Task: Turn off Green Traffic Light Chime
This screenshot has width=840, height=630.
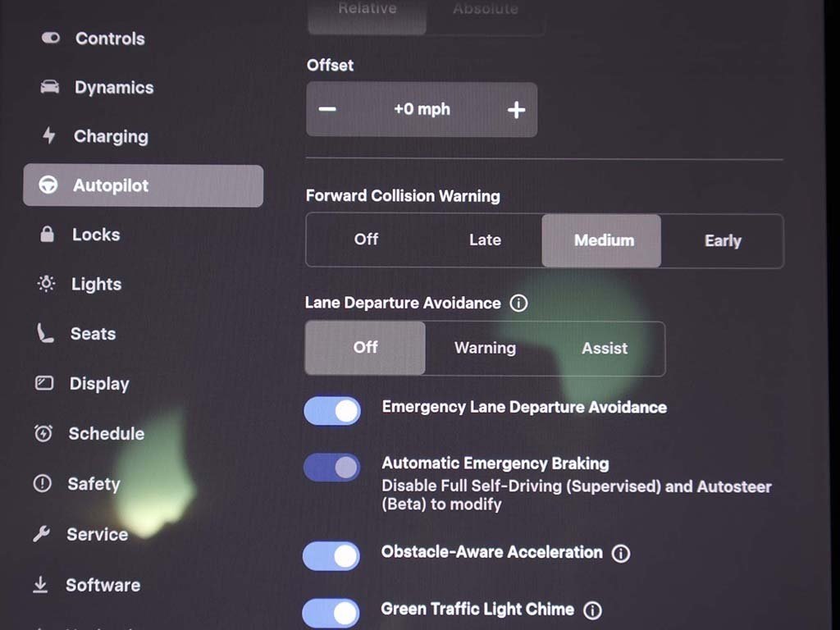Action: pos(331,613)
